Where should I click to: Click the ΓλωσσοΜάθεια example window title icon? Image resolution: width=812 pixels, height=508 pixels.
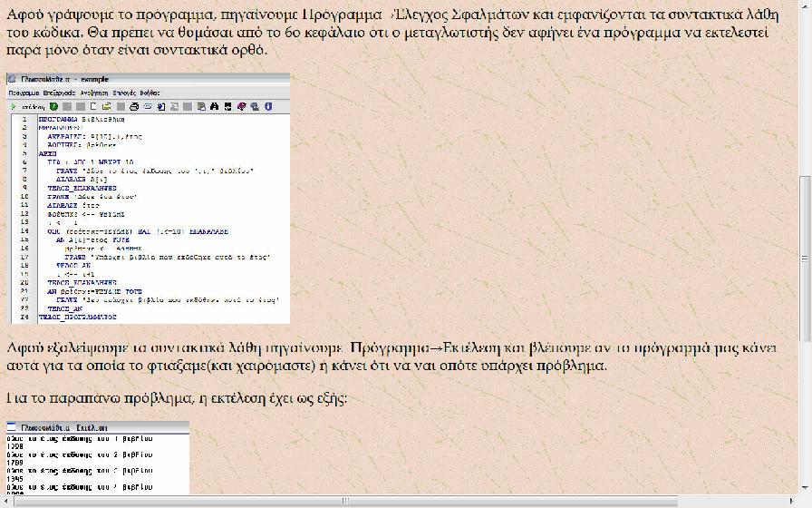[12, 79]
